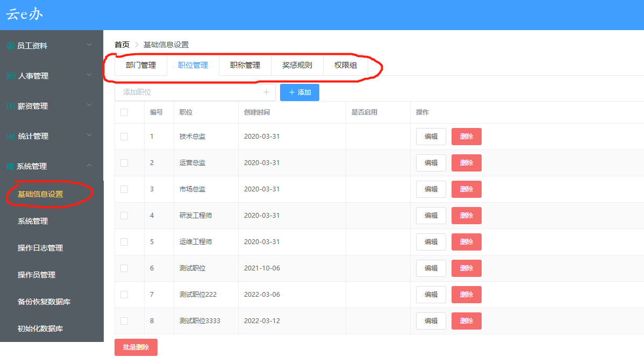The height and width of the screenshot is (364, 644).
Task: Edit the 技术总监 position
Action: 431,137
